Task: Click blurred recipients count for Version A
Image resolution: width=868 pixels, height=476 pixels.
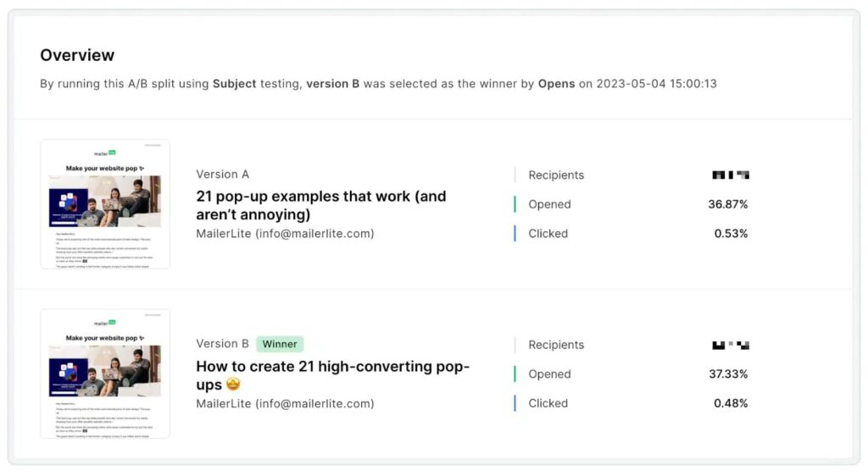Action: click(731, 174)
